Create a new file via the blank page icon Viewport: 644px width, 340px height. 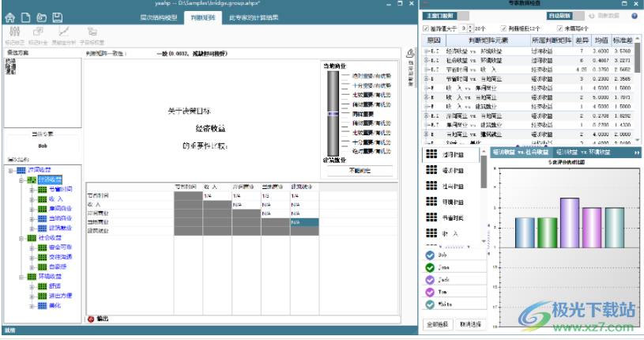(25, 17)
